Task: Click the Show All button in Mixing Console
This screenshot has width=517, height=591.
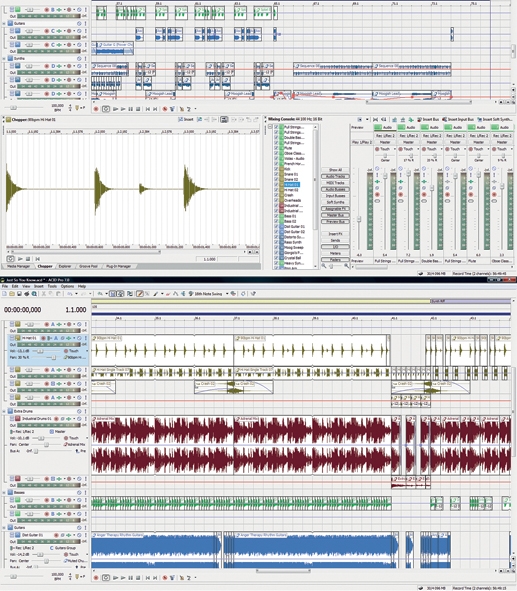Action: (335, 170)
